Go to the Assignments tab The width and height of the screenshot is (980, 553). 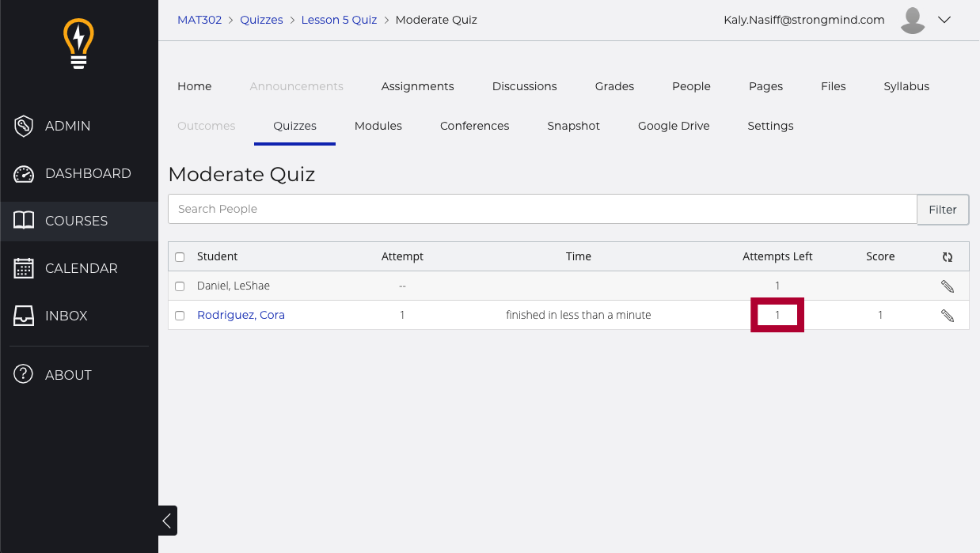point(417,86)
